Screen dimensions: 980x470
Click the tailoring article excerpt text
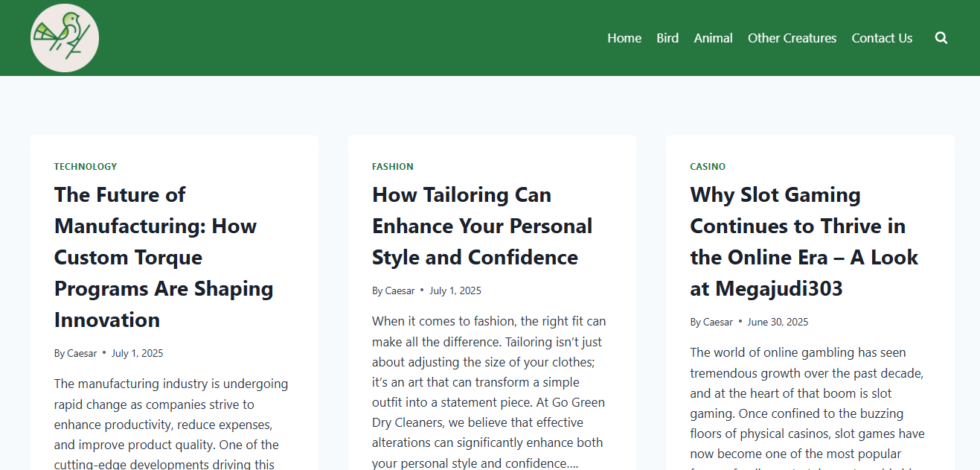click(x=489, y=392)
